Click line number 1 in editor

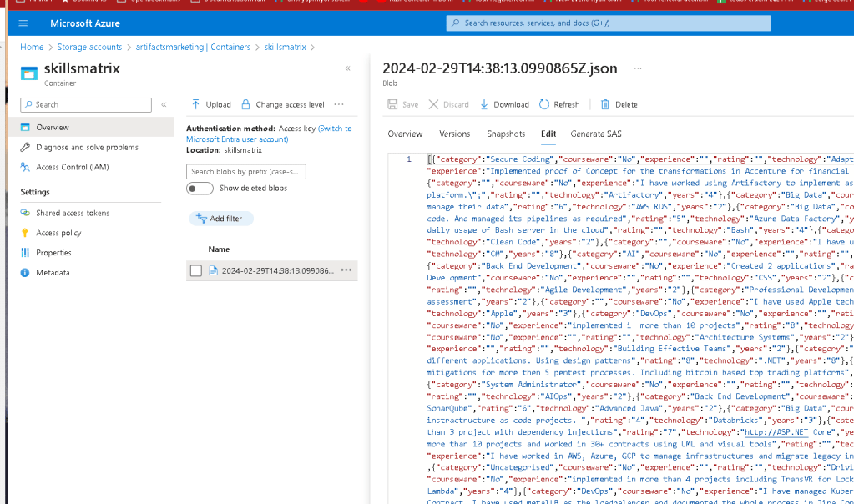click(x=409, y=159)
